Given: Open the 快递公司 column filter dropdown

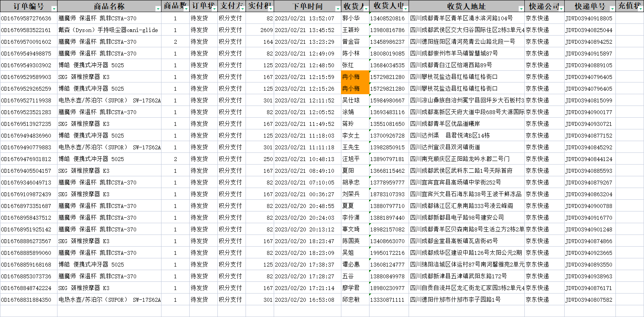Looking at the screenshot, I should coord(561,9).
